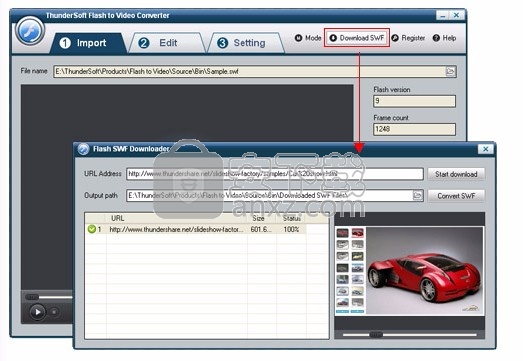Open the Help menu
The height and width of the screenshot is (361, 523).
444,38
